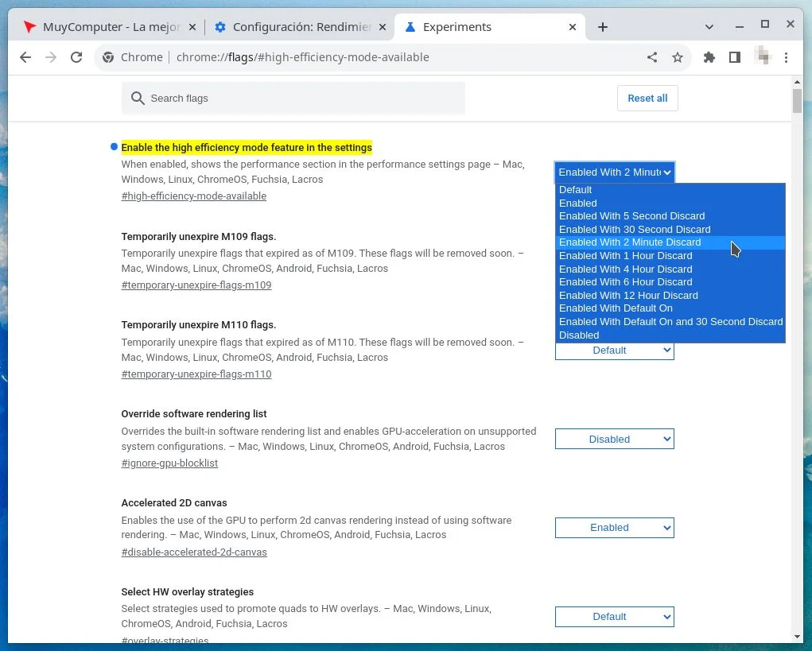Select Enabled With 5 Second Discard
This screenshot has width=812, height=651.
670,216
